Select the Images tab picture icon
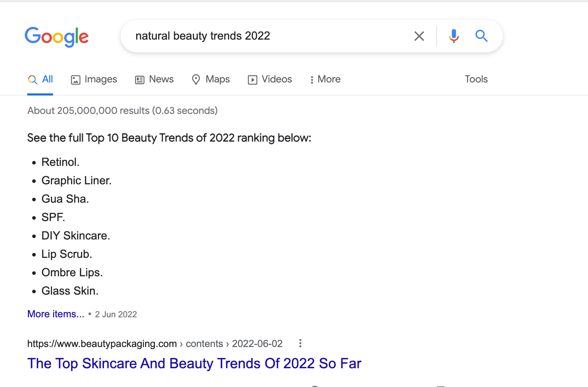This screenshot has width=588, height=387. point(76,79)
